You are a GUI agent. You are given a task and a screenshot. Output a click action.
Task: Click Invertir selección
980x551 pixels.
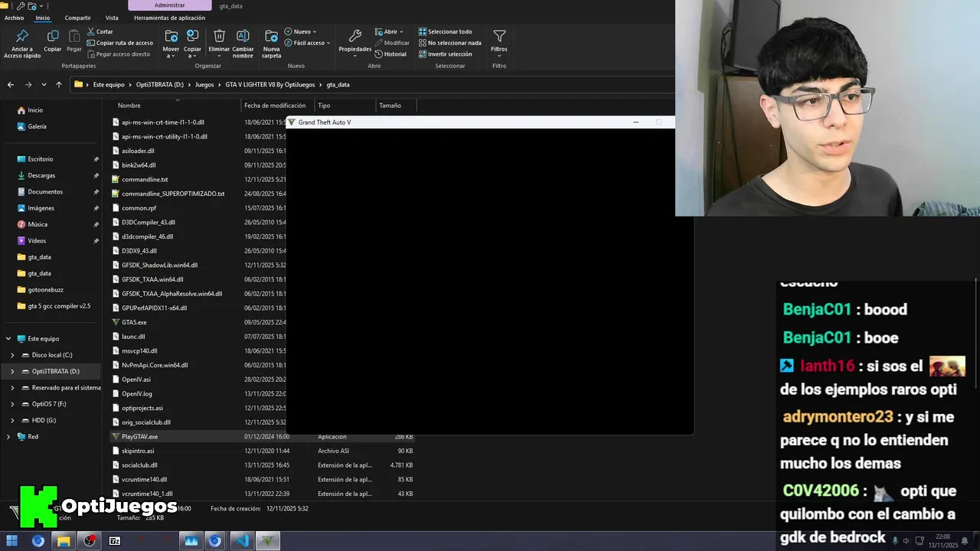point(445,54)
